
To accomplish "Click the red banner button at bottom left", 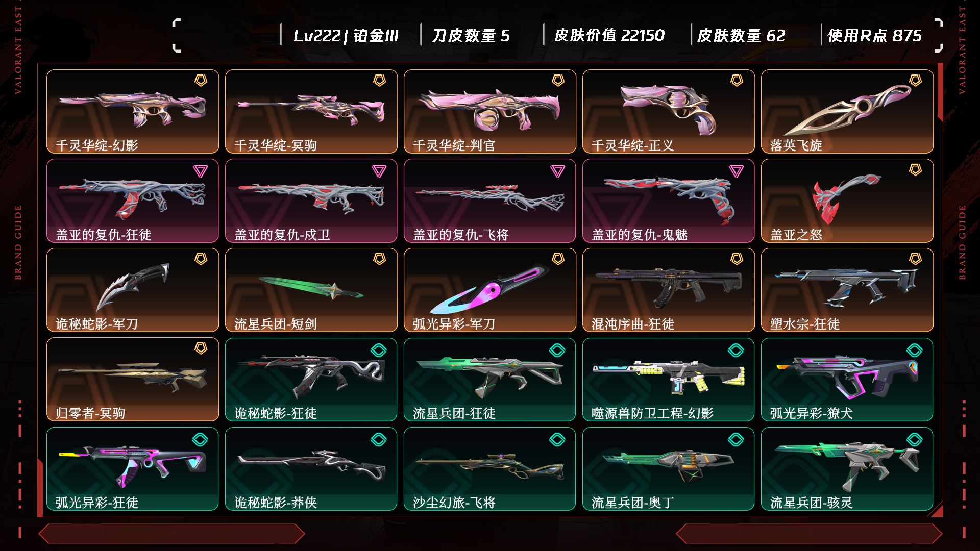I will coord(171,534).
